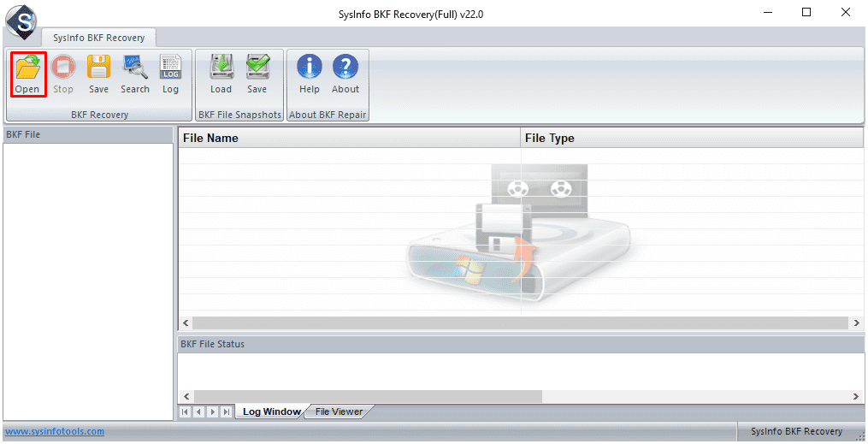Go to previous tab with navigation arrow
The height and width of the screenshot is (444, 868).
pos(198,411)
